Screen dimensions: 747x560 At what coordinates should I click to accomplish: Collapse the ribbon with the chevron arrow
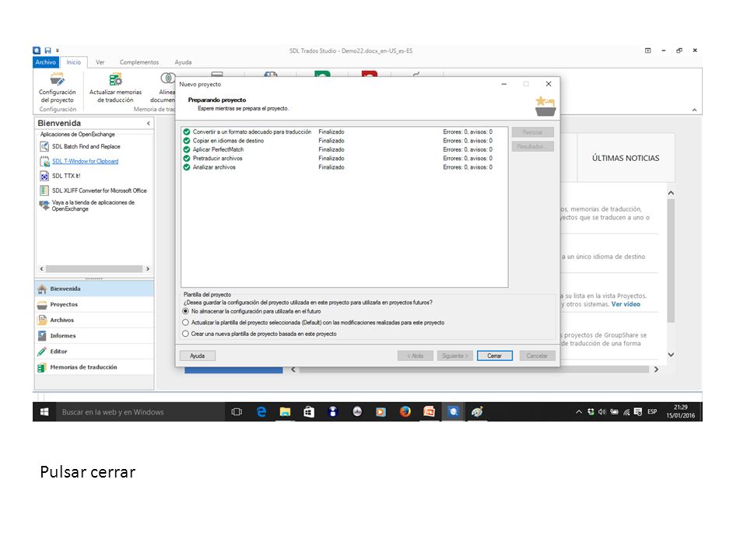(695, 110)
